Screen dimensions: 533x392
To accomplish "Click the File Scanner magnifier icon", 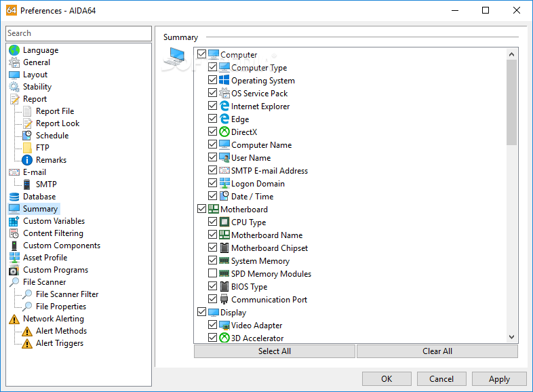I will pyautogui.click(x=14, y=282).
